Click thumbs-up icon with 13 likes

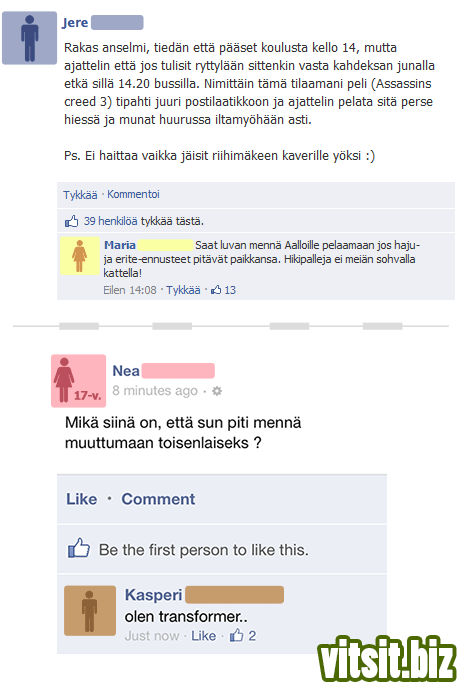coord(216,290)
